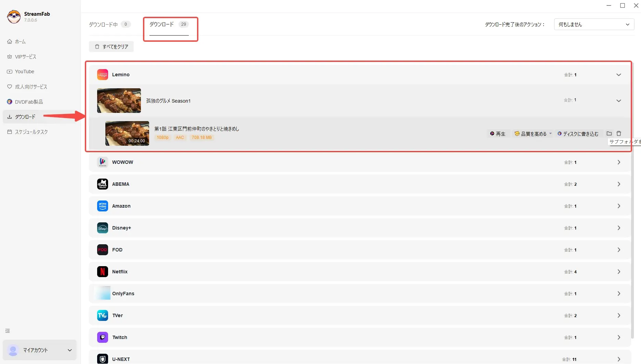
Task: Click the vertical scrollbar of download list
Action: click(x=632, y=200)
